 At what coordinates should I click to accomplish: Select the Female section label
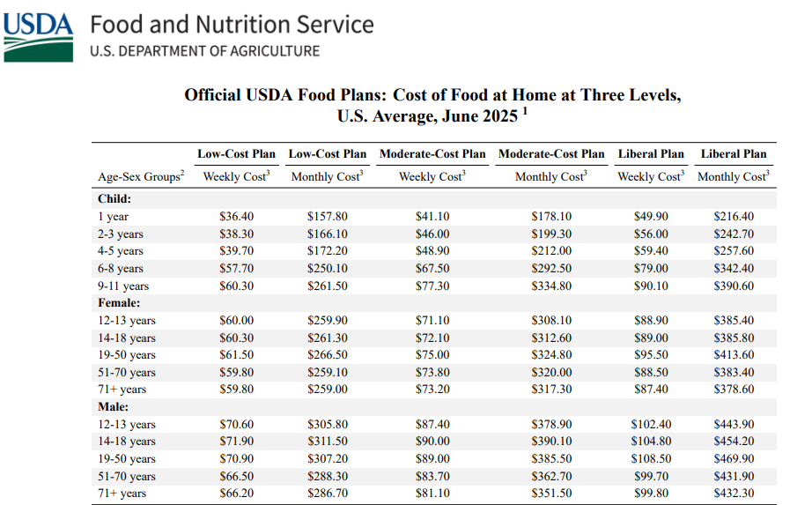pos(118,302)
